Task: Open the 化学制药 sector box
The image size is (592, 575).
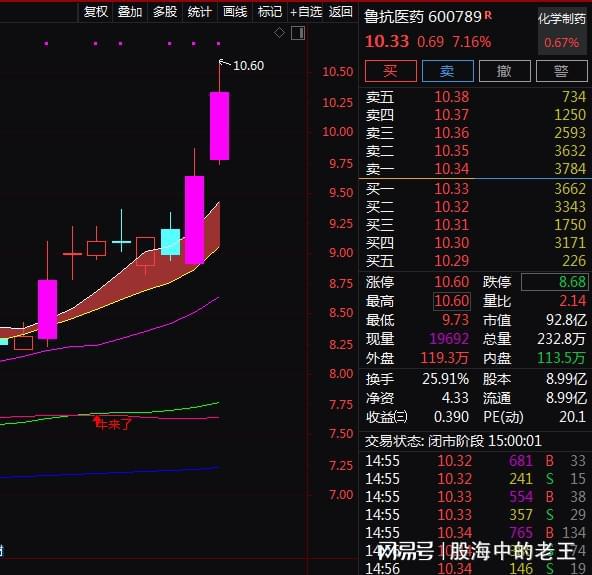Action: click(x=563, y=31)
